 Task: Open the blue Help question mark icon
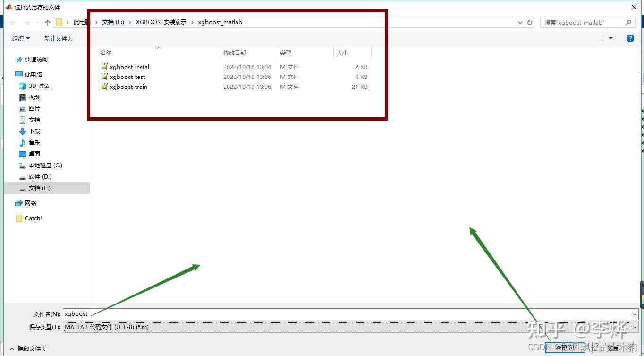tap(630, 38)
